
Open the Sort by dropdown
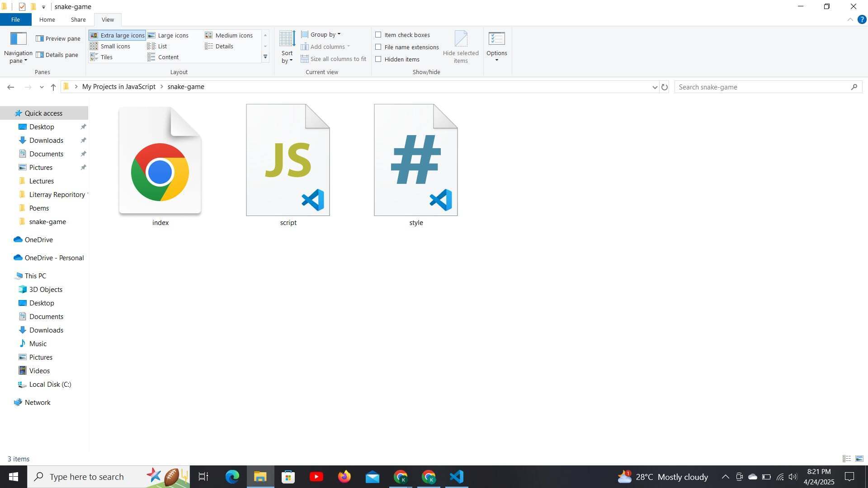pyautogui.click(x=287, y=47)
